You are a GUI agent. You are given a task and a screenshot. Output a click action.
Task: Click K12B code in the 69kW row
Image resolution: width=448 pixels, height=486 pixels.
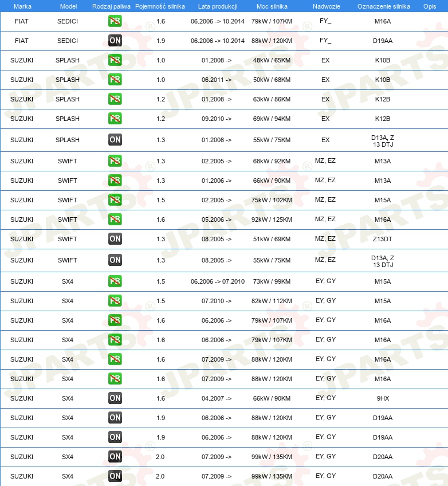click(383, 119)
